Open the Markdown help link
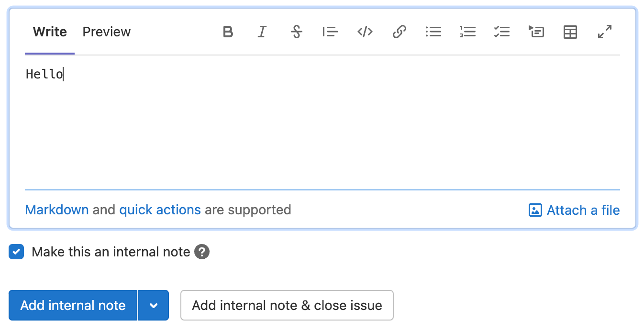 [x=56, y=210]
